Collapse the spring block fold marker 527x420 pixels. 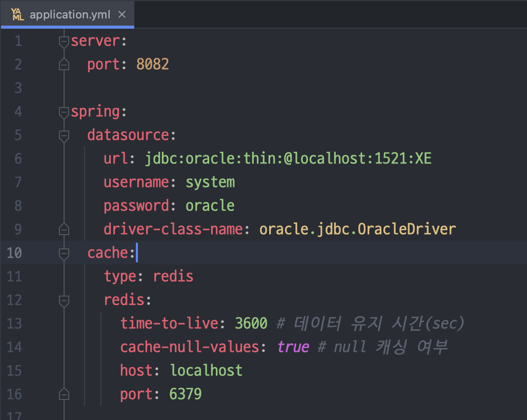[64, 112]
